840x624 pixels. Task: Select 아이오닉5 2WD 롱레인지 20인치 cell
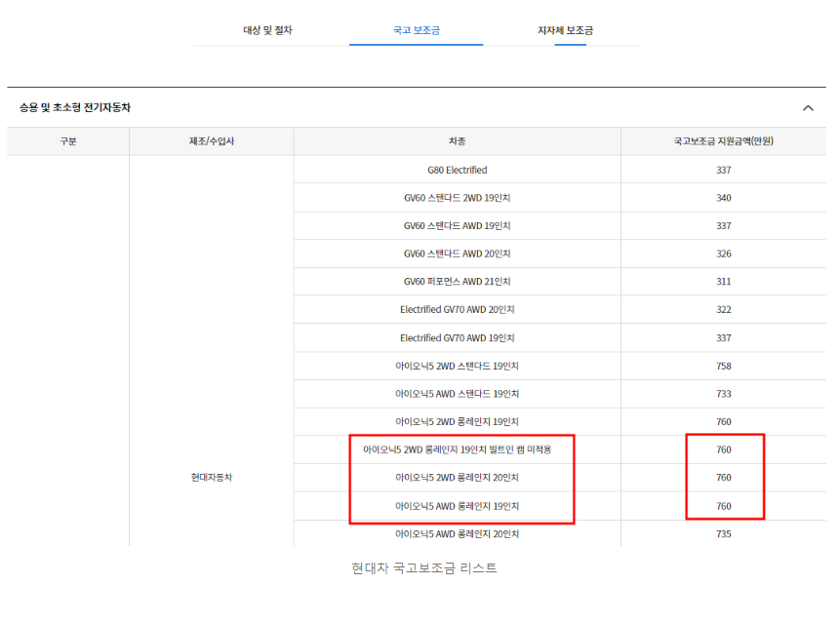pos(457,478)
